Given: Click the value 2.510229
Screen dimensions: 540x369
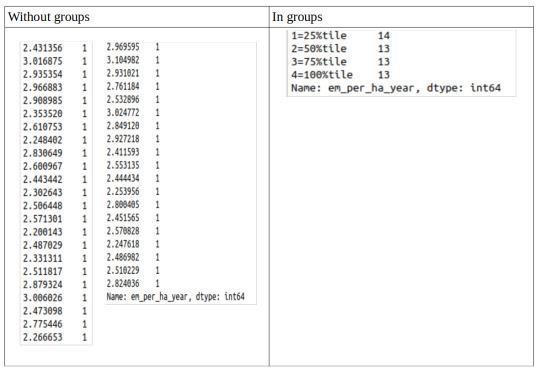Looking at the screenshot, I should click(123, 270).
